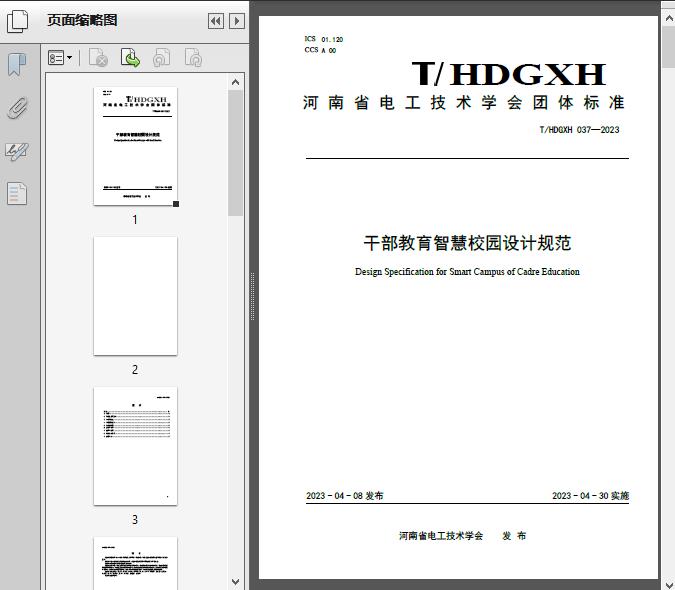The width and height of the screenshot is (675, 590).
Task: Click thumbnail panel scroll down arrow
Action: click(235, 581)
